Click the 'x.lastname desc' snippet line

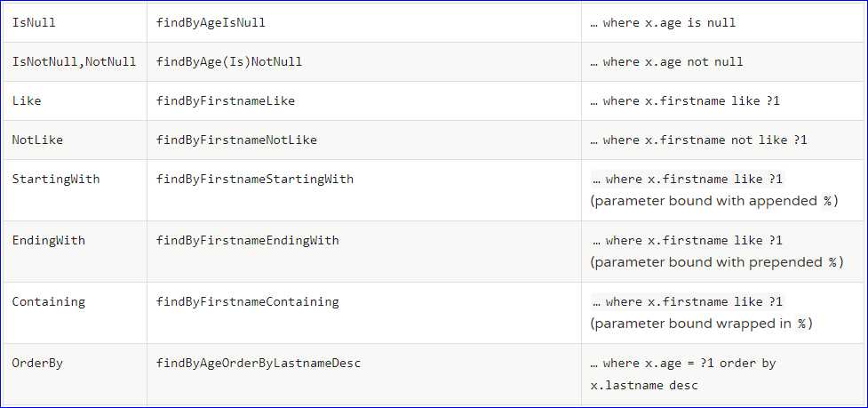coord(644,385)
